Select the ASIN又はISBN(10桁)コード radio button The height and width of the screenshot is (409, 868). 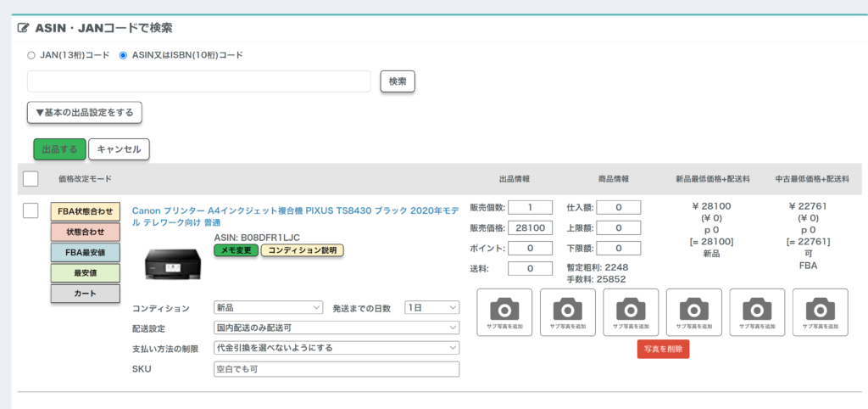(x=123, y=55)
